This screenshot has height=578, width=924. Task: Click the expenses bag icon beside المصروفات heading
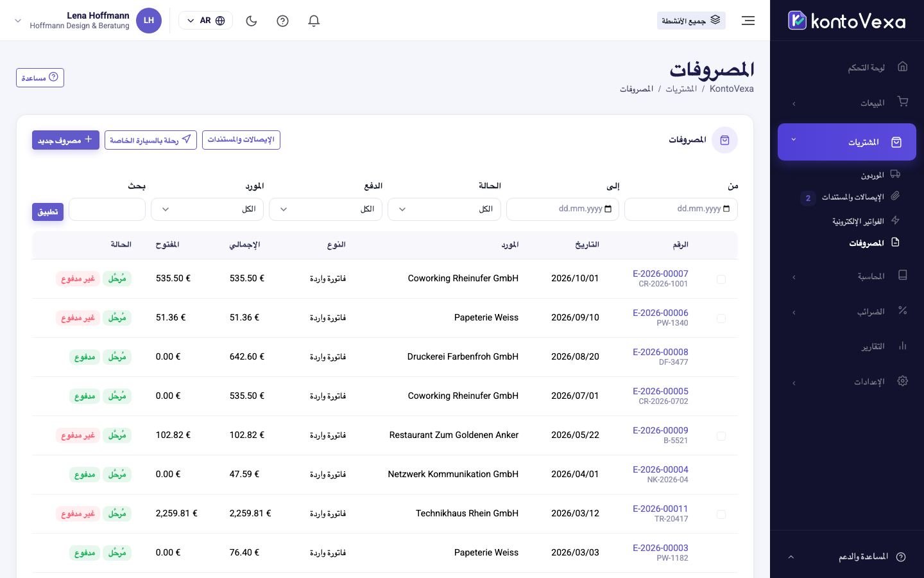(x=724, y=140)
